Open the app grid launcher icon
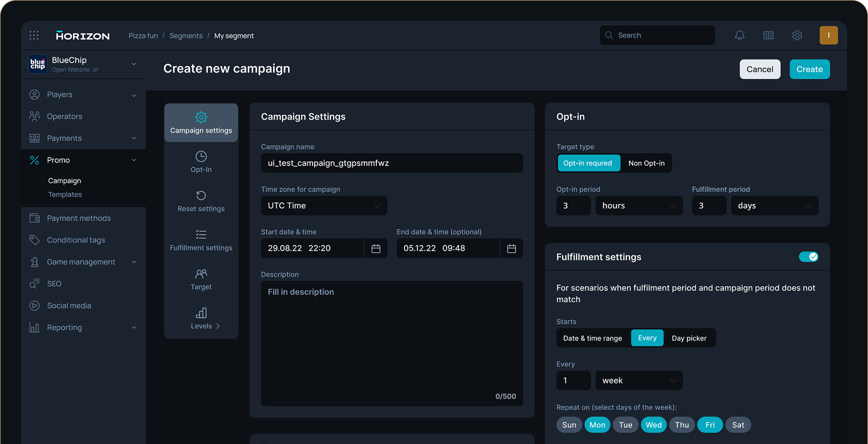Screen dimensions: 868x444 [x=34, y=36]
